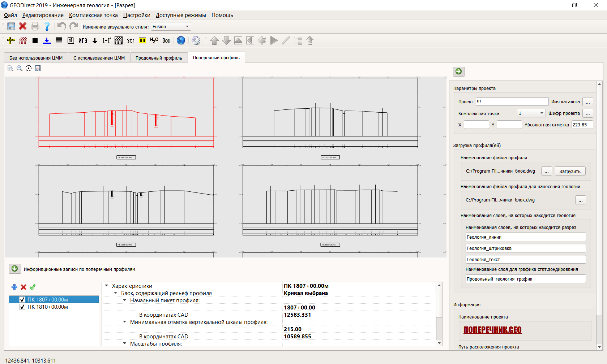The height and width of the screenshot is (364, 607).
Task: Click the Продольный_геология_график field
Action: point(526,279)
